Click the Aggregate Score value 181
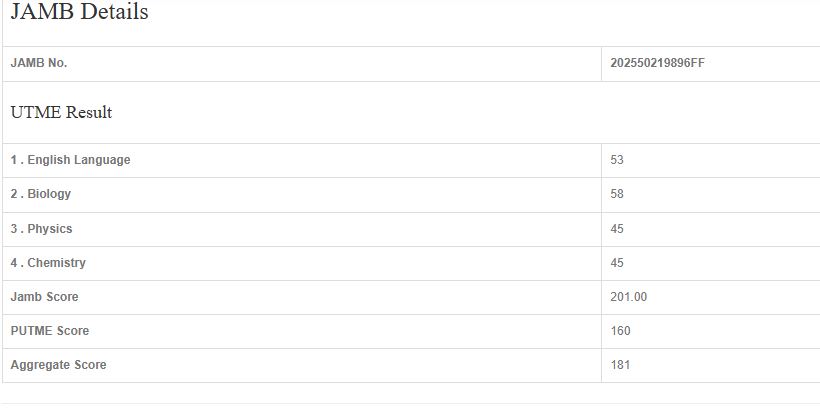The width and height of the screenshot is (820, 414). (620, 365)
